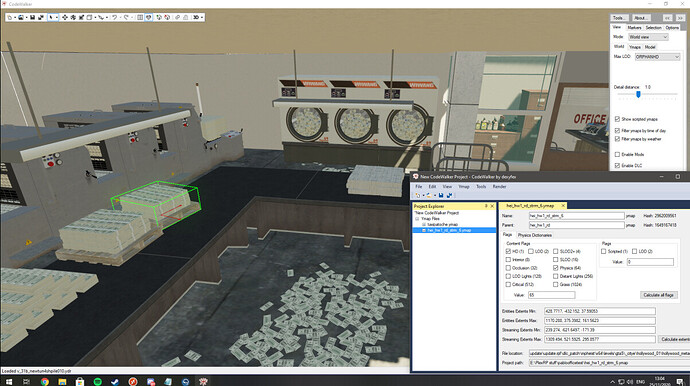Image resolution: width=690 pixels, height=386 pixels.
Task: Click the Calculate all flags button
Action: 658,295
